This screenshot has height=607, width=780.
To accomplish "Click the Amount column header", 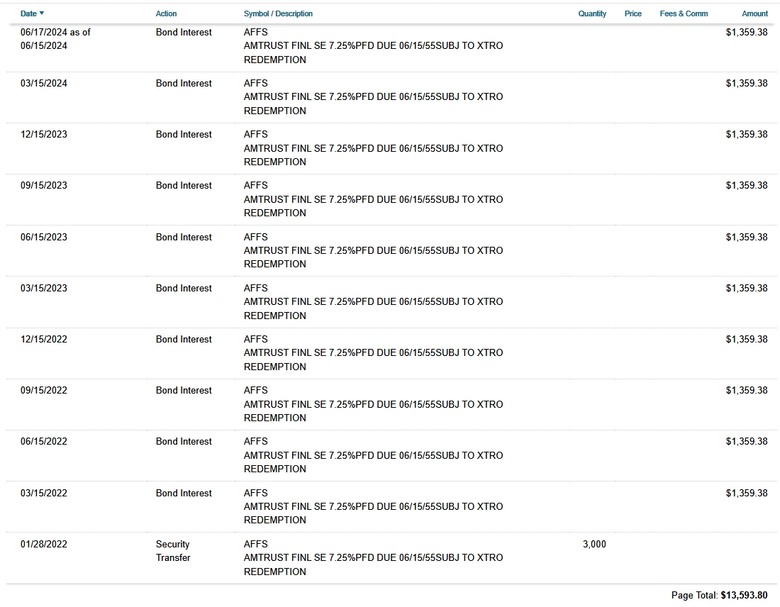I will pos(755,13).
